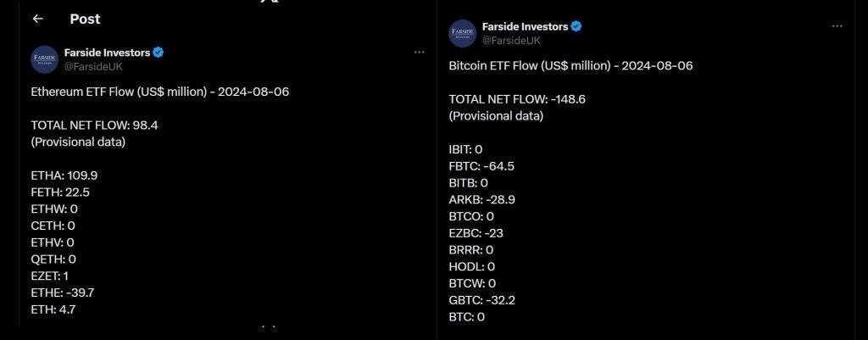Click verified badge on the Bitcoin ETF post
The width and height of the screenshot is (868, 340).
(x=576, y=26)
